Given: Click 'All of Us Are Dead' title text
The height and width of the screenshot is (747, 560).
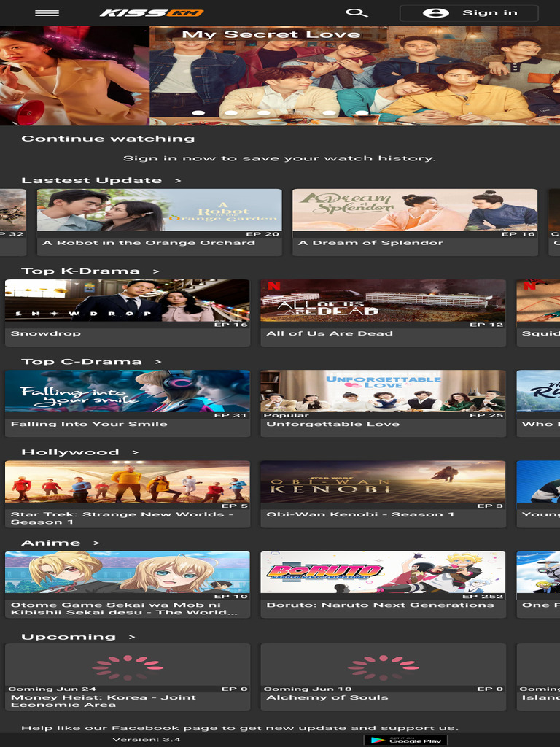Looking at the screenshot, I should [x=330, y=333].
